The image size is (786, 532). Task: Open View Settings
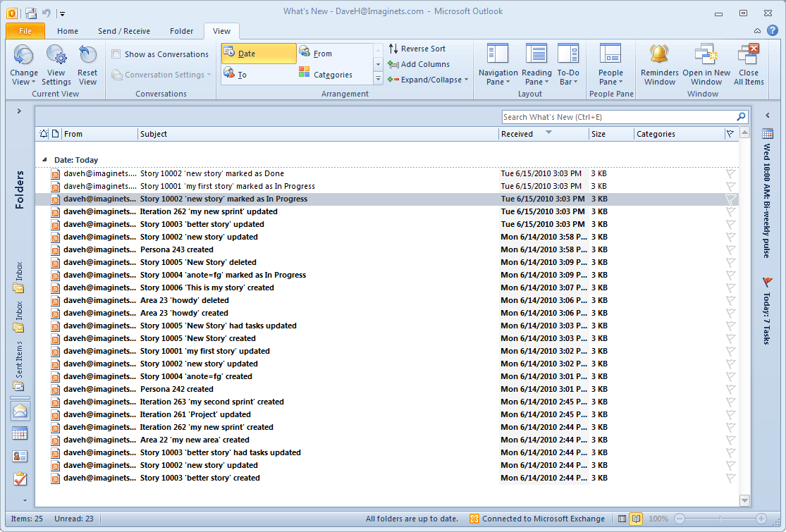click(x=56, y=65)
